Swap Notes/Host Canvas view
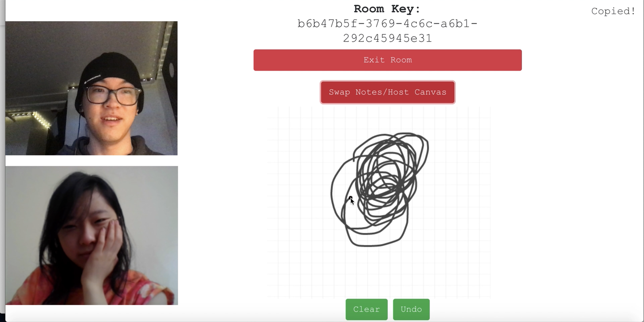This screenshot has width=644, height=322. coord(388,92)
